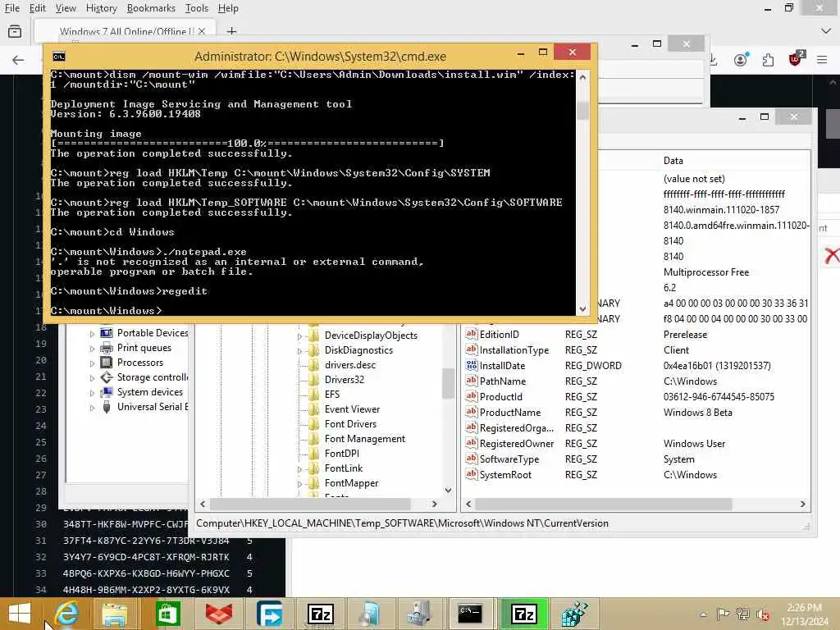Expand the FontLink registry key
840x630 pixels.
click(299, 469)
